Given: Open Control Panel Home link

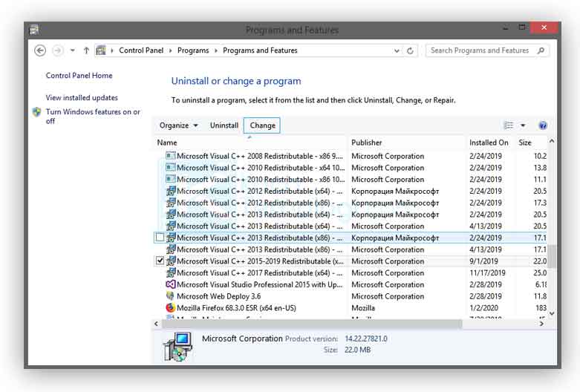Looking at the screenshot, I should pos(79,76).
